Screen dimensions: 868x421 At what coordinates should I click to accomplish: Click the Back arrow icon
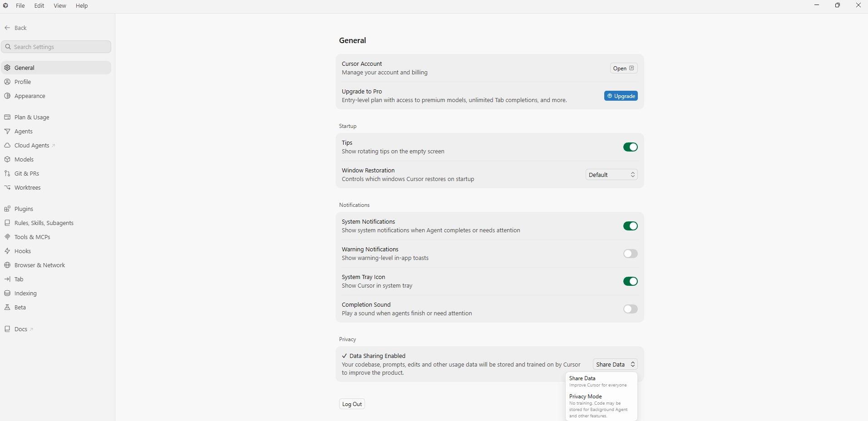(7, 28)
